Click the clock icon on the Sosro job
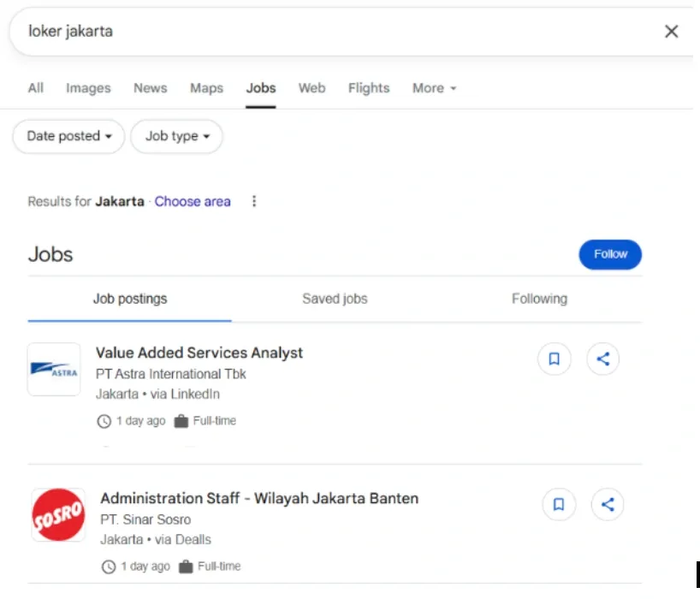This screenshot has width=700, height=599. pos(109,566)
